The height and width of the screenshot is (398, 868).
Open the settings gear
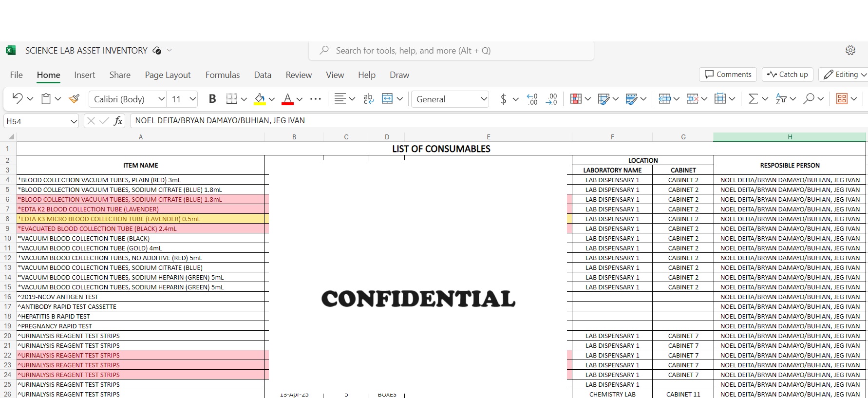coord(850,50)
